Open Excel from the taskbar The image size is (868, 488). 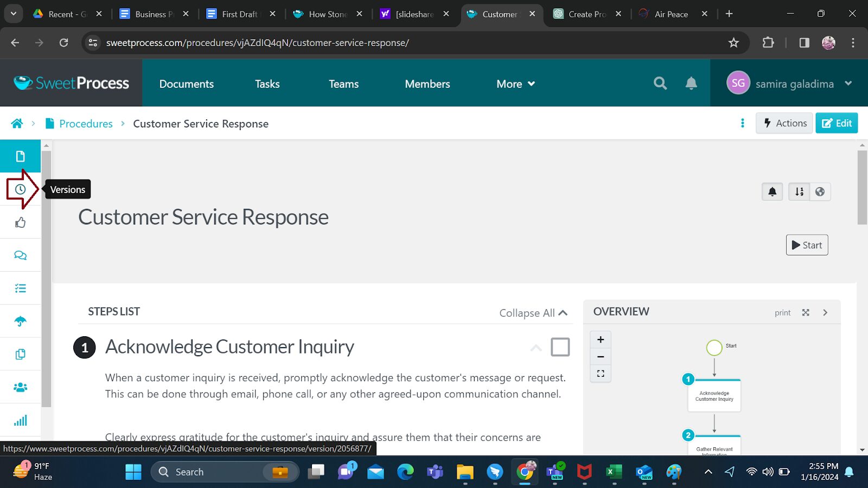(x=614, y=472)
